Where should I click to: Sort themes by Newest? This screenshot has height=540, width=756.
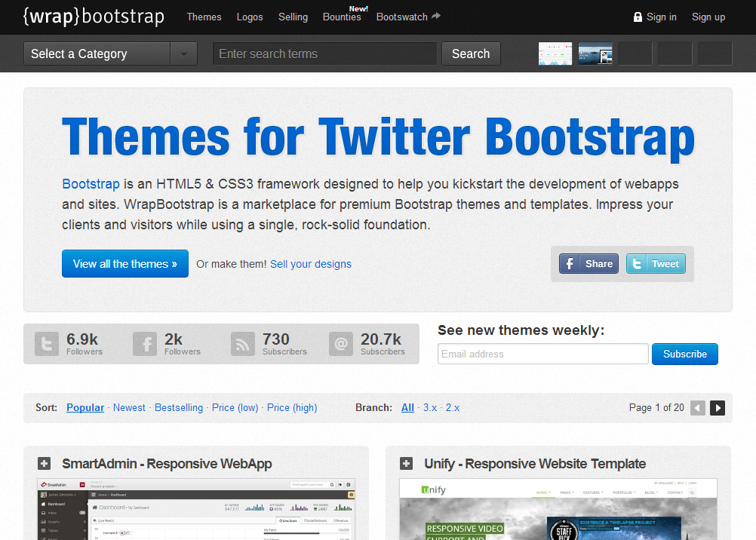(x=129, y=407)
